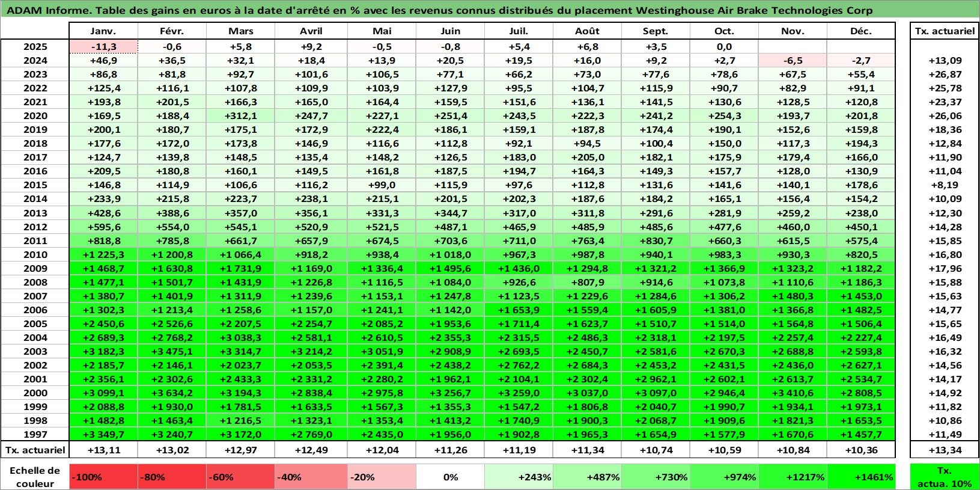Click the Févr. column header

pos(172,31)
